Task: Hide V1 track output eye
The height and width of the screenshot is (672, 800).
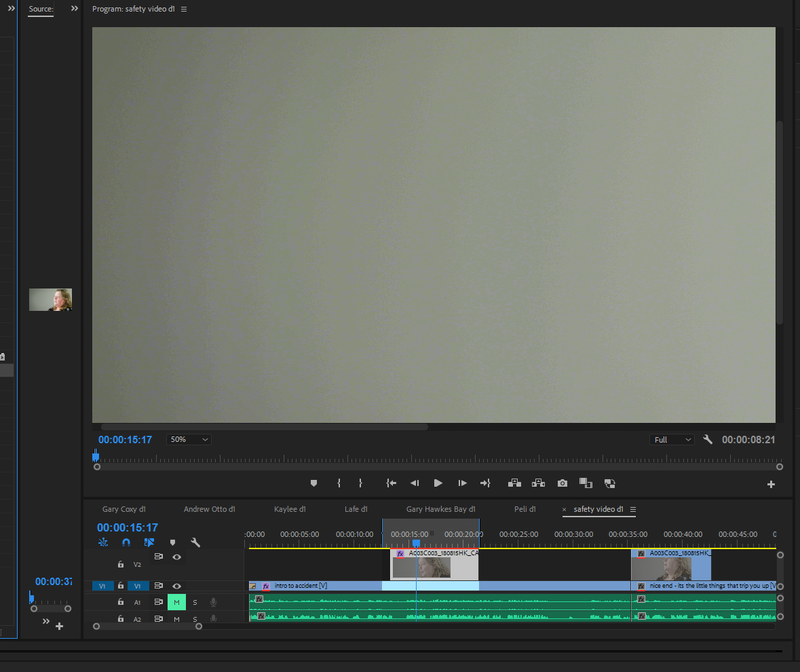Action: 176,586
